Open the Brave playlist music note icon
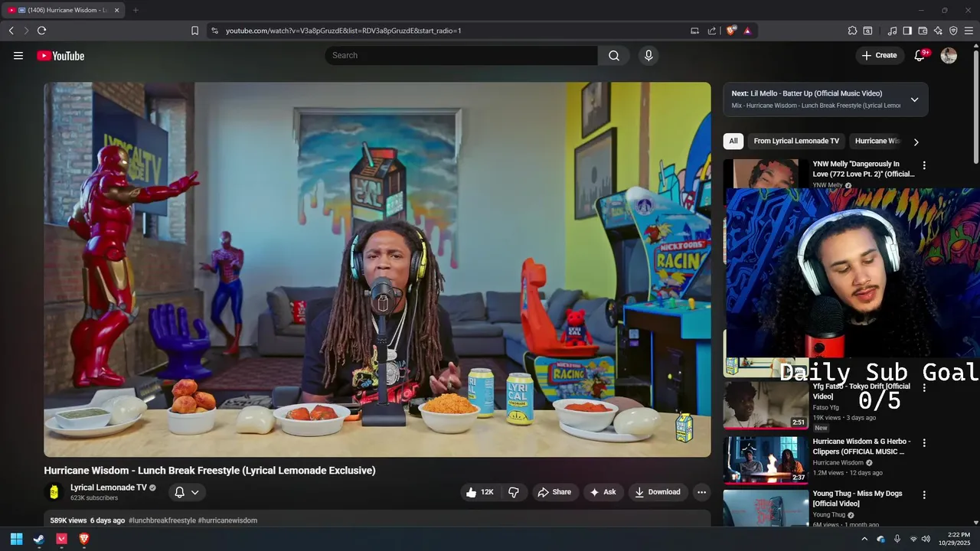The width and height of the screenshot is (980, 551). [892, 31]
